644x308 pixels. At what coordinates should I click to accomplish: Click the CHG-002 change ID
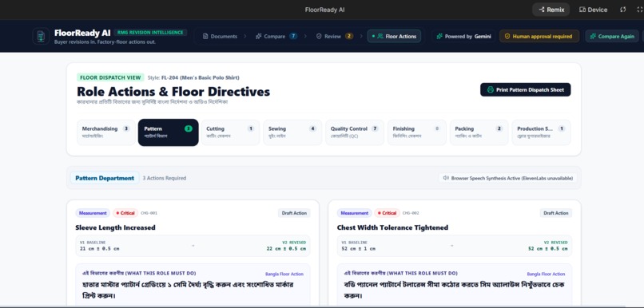411,213
